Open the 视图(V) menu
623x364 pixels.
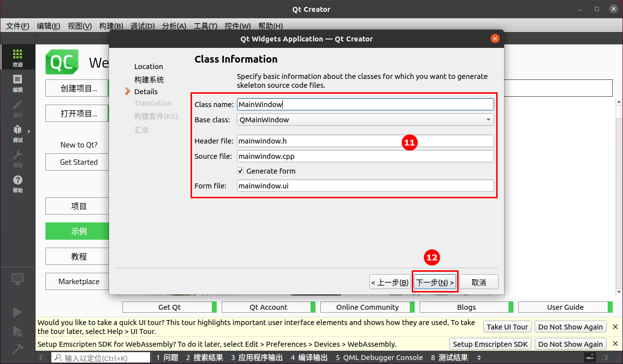pos(79,26)
